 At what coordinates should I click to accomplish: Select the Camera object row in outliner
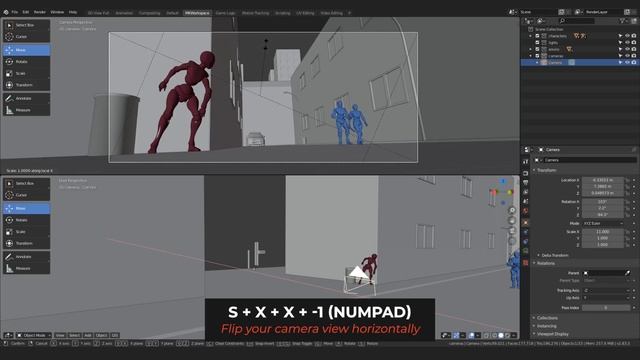[x=579, y=62]
